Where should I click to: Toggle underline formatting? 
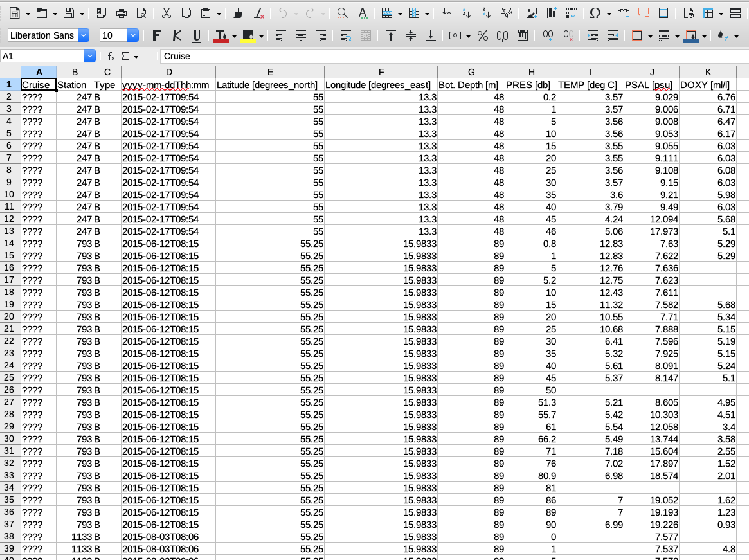(x=196, y=36)
